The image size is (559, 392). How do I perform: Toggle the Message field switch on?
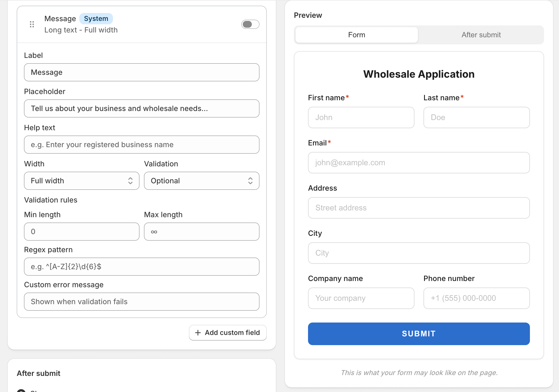pyautogui.click(x=250, y=24)
